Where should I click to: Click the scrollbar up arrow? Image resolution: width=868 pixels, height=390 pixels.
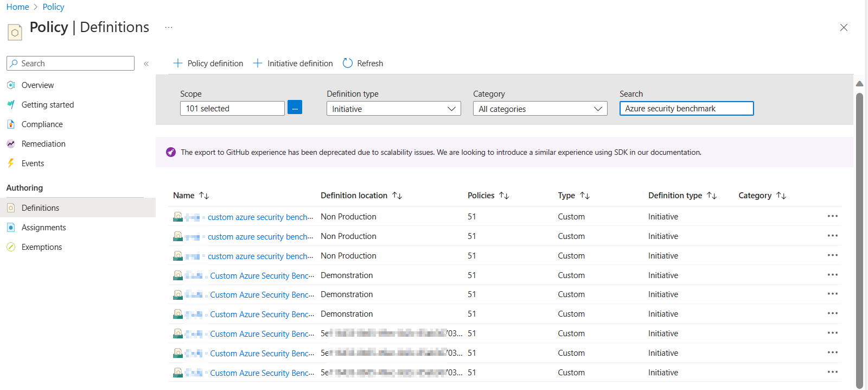(859, 84)
